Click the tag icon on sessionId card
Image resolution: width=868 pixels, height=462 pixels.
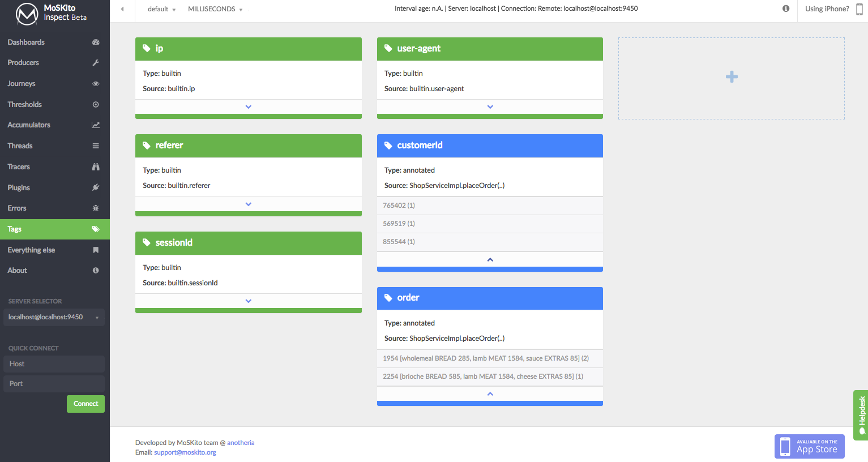pos(147,242)
